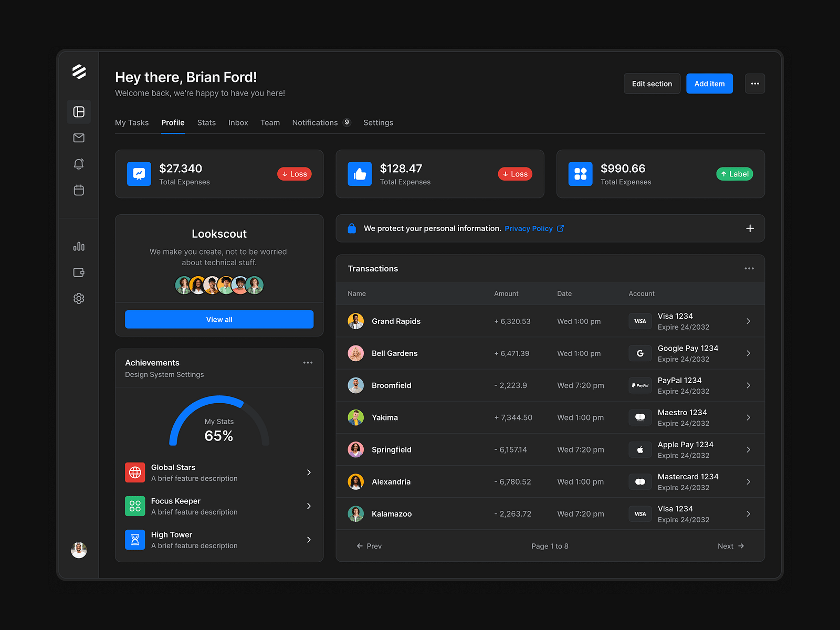Open Transactions panel three-dot menu
Viewport: 840px width, 630px height.
[x=749, y=268]
